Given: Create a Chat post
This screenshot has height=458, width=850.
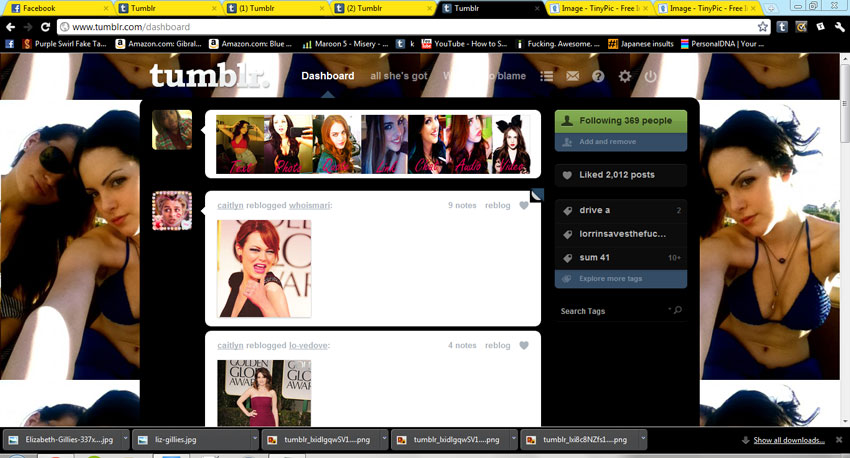Looking at the screenshot, I should pyautogui.click(x=427, y=144).
